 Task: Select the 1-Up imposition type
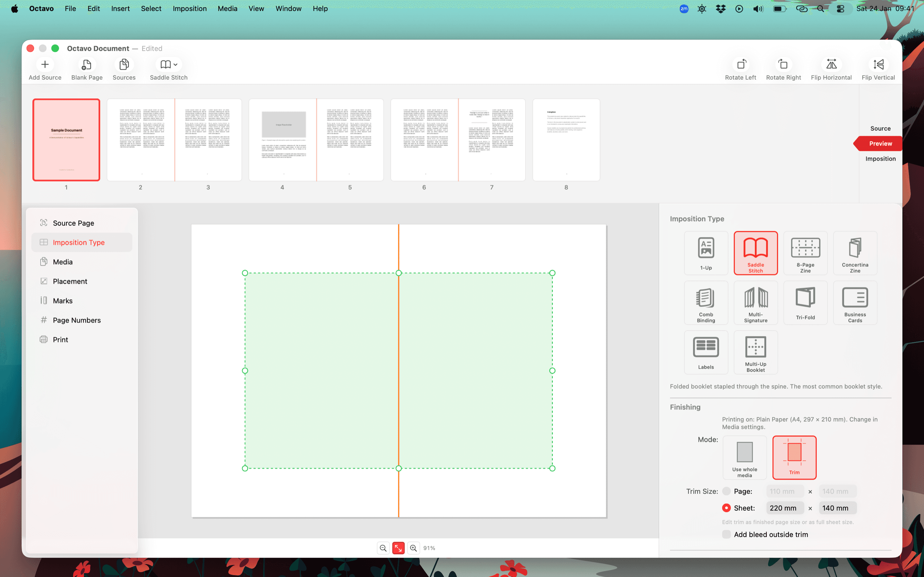pos(706,253)
